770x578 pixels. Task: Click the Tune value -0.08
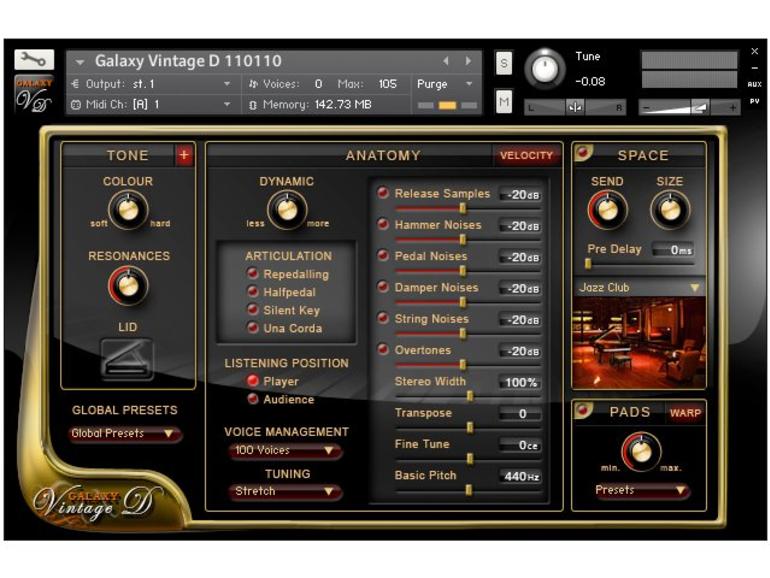tap(590, 82)
